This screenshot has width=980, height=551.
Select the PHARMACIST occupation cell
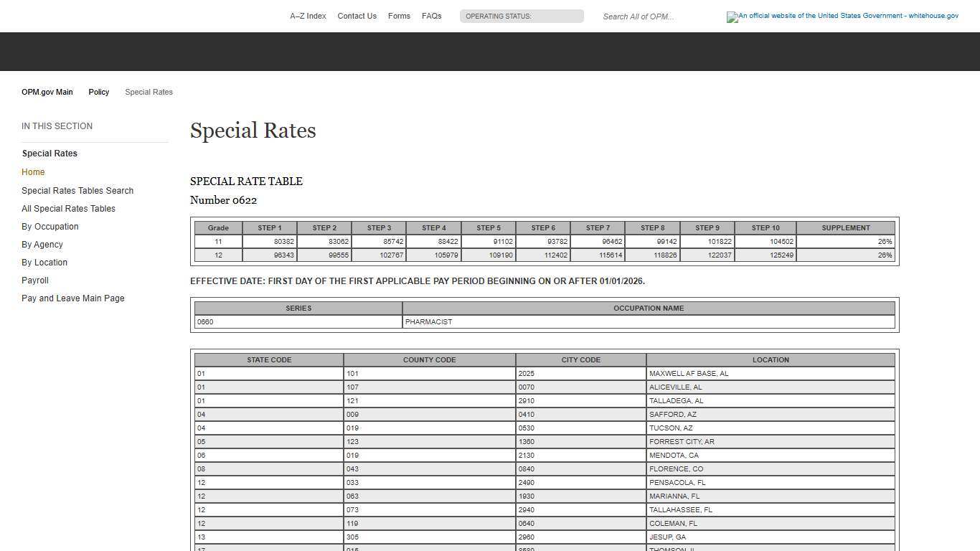tap(649, 321)
